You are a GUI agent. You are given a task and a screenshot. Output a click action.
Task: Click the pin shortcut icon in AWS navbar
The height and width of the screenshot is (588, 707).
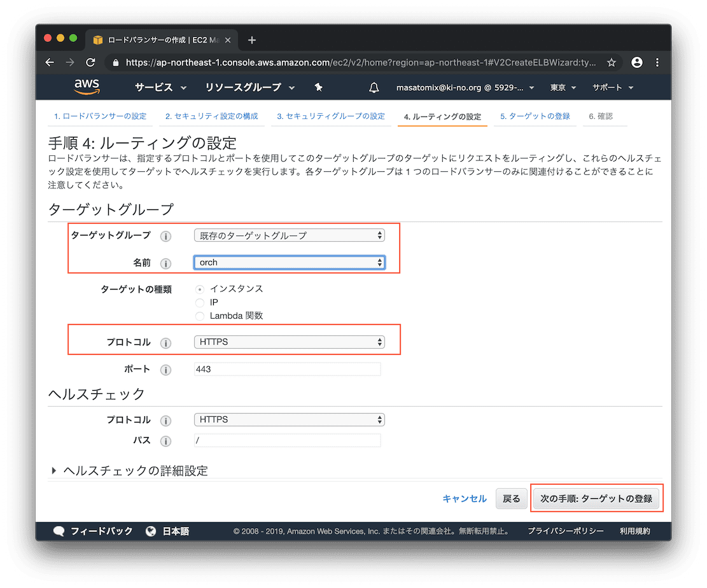[x=319, y=87]
